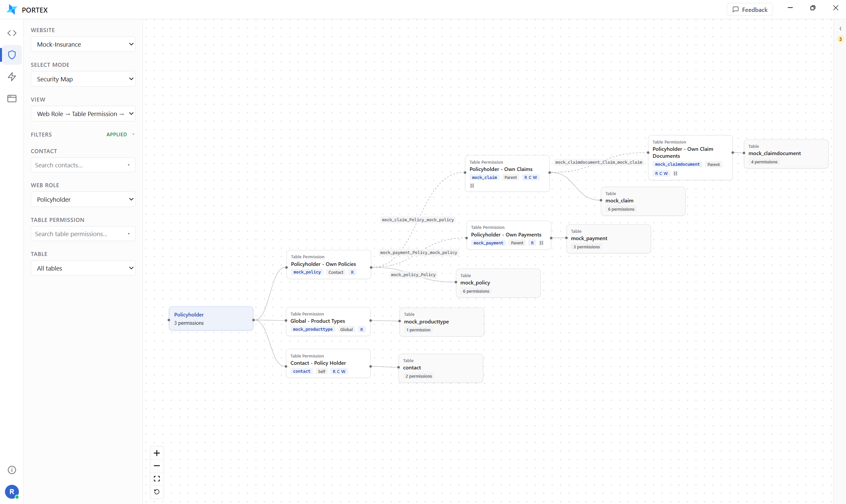Image resolution: width=846 pixels, height=504 pixels.
Task: Open the user avatar R
Action: (12, 491)
